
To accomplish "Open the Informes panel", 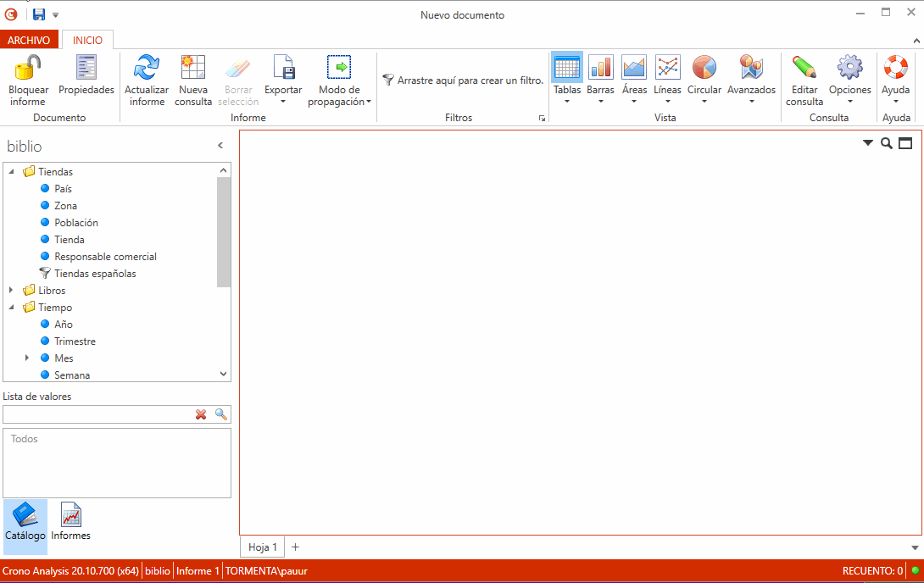I will (x=70, y=520).
